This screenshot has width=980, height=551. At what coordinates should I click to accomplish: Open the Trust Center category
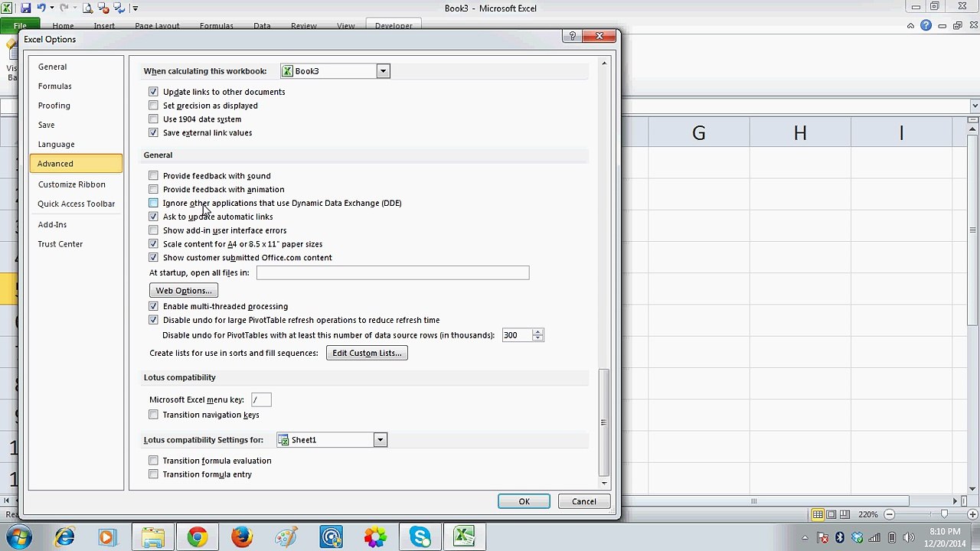[x=76, y=244]
